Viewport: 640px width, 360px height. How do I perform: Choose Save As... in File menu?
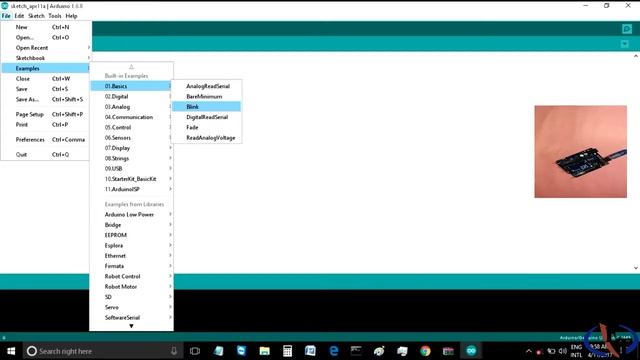(46, 99)
